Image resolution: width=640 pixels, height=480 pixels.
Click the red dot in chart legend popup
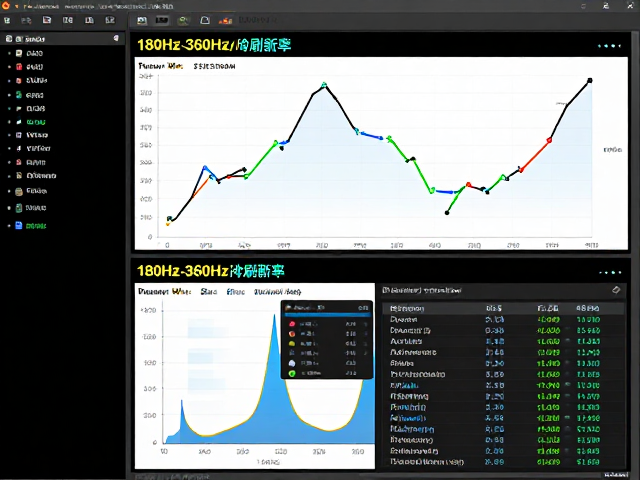coord(292,324)
